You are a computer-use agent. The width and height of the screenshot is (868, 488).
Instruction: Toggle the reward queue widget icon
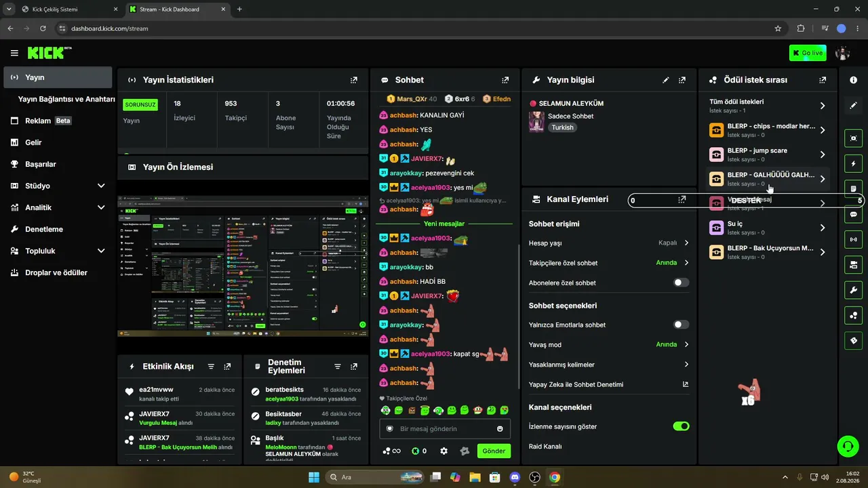pos(854,315)
